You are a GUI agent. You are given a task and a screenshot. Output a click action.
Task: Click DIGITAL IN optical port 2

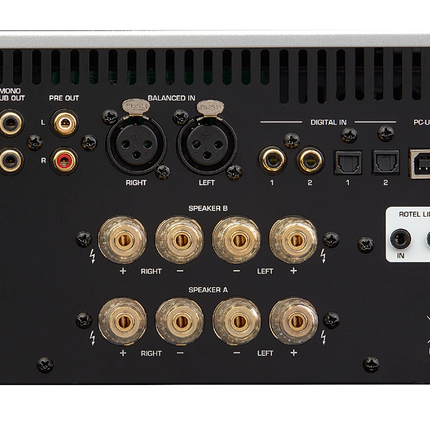coord(386,162)
